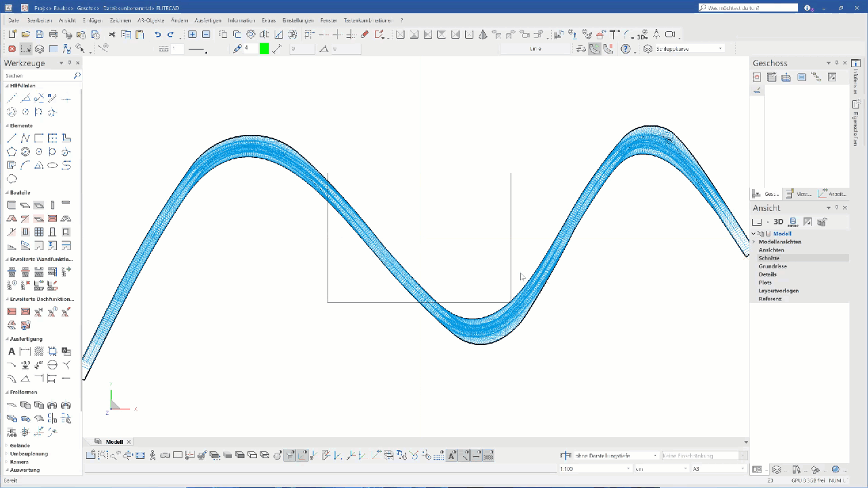This screenshot has height=488, width=868.
Task: Toggle the highlighted selection rectangle mode
Action: click(x=26, y=49)
